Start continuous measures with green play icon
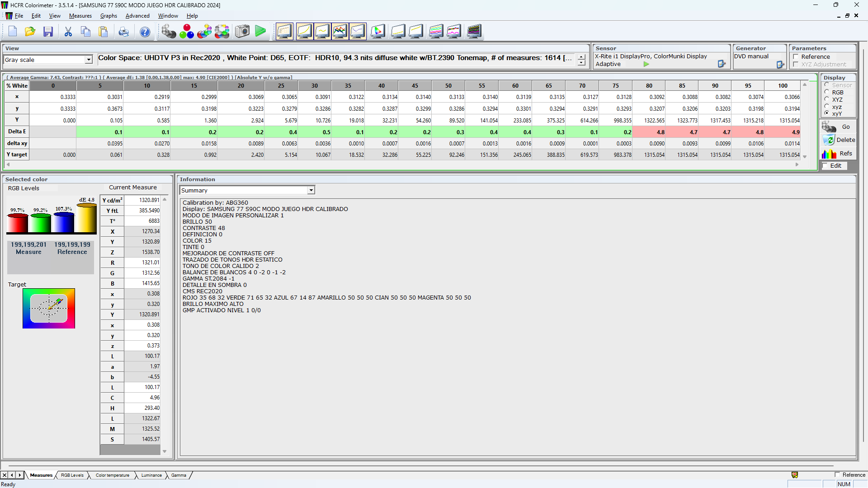The height and width of the screenshot is (488, 868). coord(260,32)
